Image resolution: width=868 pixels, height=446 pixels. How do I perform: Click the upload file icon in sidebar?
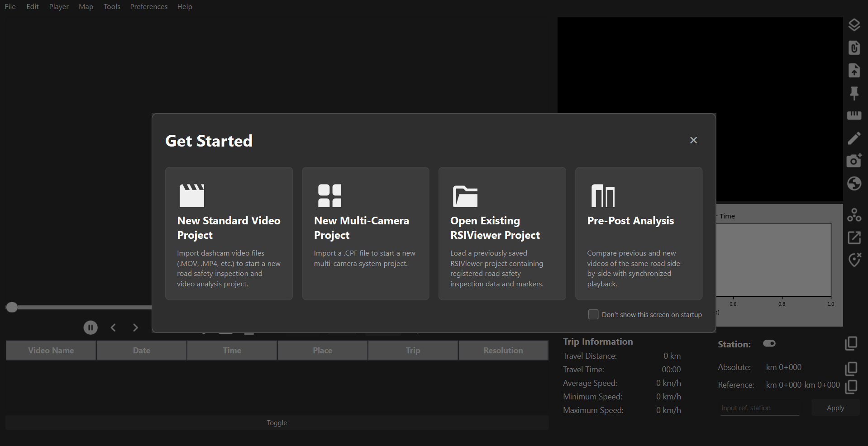pyautogui.click(x=854, y=70)
